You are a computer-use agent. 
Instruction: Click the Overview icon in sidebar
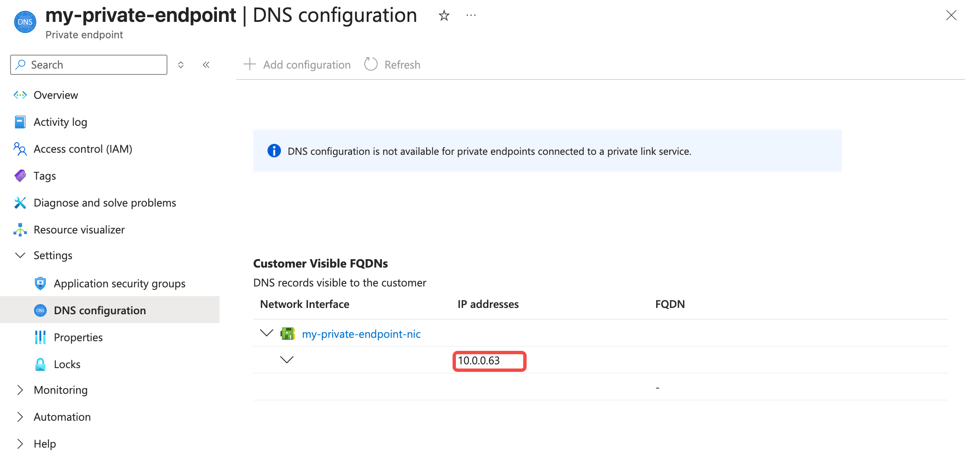20,95
